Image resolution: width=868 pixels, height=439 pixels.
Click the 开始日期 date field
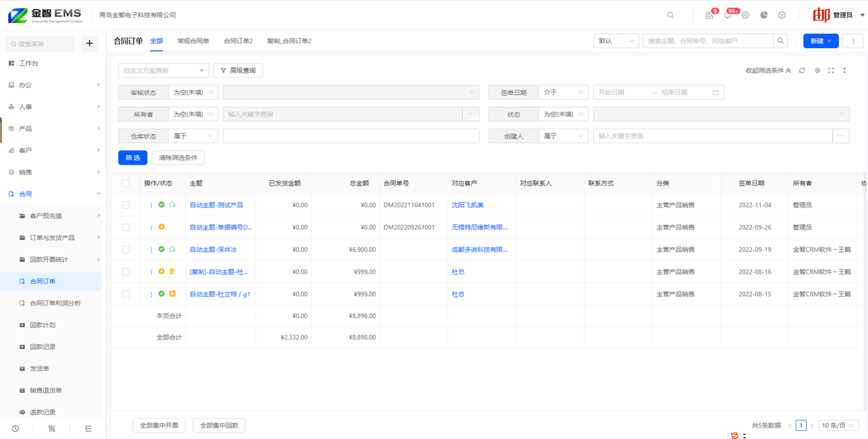[x=622, y=92]
